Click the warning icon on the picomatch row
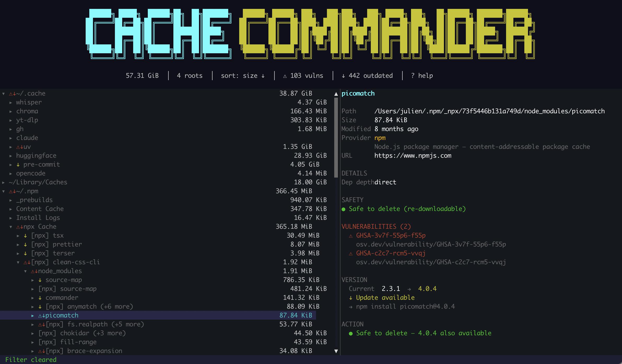 (39, 315)
